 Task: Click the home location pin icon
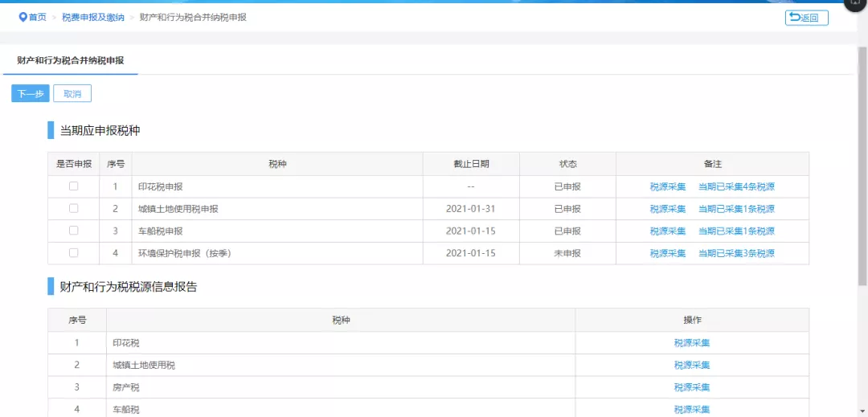tap(23, 17)
